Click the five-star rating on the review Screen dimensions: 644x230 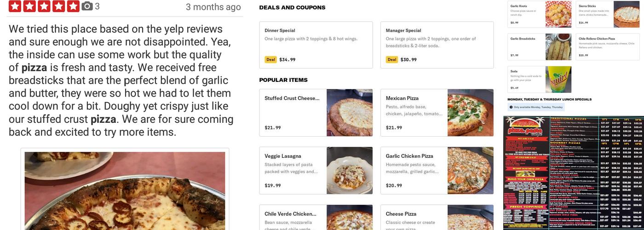[44, 6]
